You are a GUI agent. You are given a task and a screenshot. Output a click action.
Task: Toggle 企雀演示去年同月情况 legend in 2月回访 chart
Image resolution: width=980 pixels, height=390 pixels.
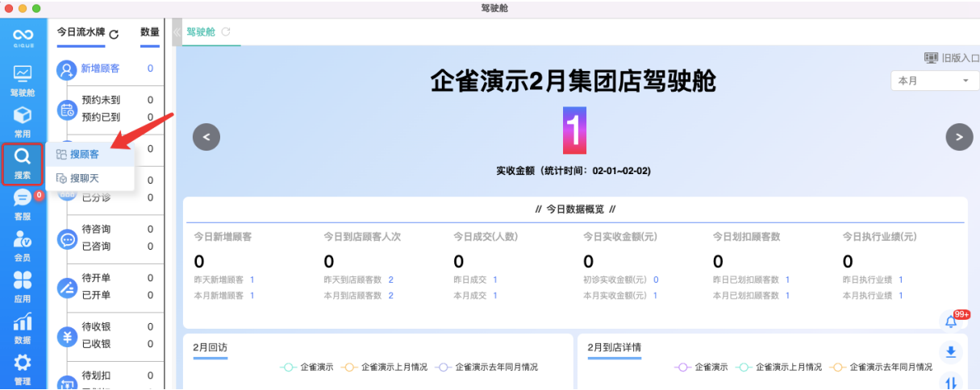[x=486, y=367]
